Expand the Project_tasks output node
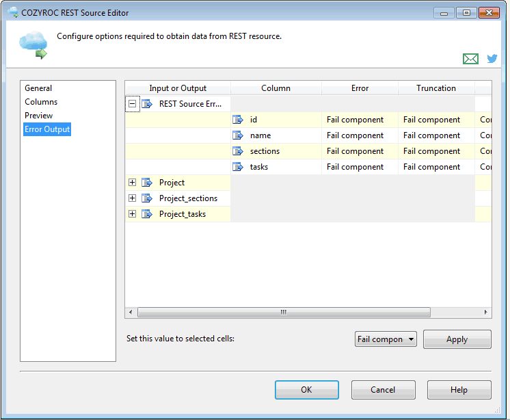Image resolution: width=510 pixels, height=420 pixels. [132, 213]
